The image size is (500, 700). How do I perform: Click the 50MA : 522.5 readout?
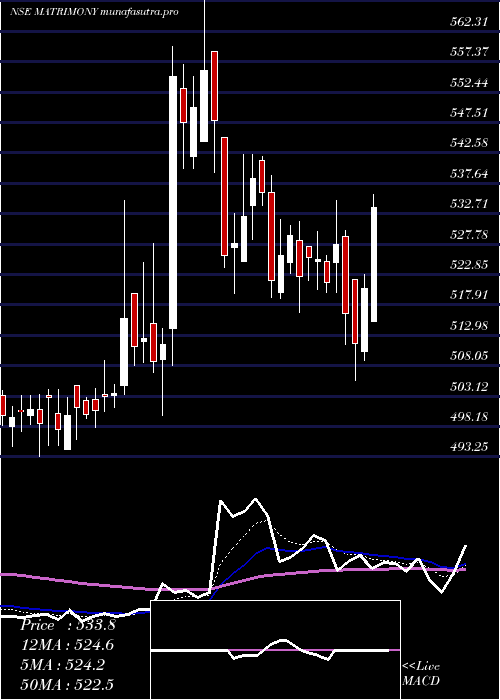coord(68,684)
